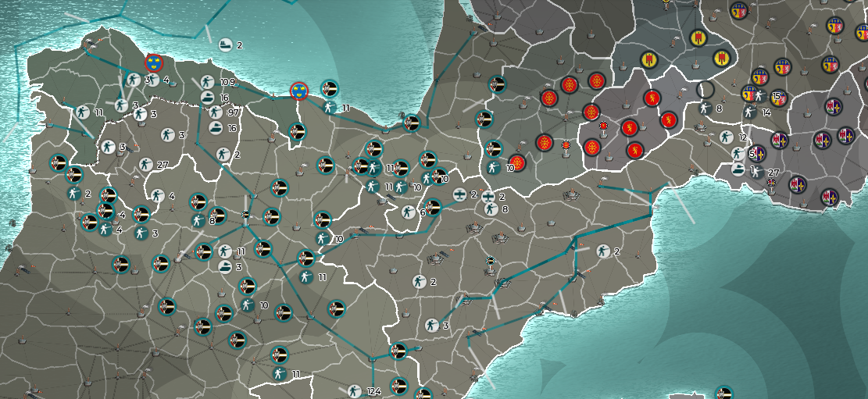
Task: Select the dark infantry icon beside number 15
Action: pos(760,96)
